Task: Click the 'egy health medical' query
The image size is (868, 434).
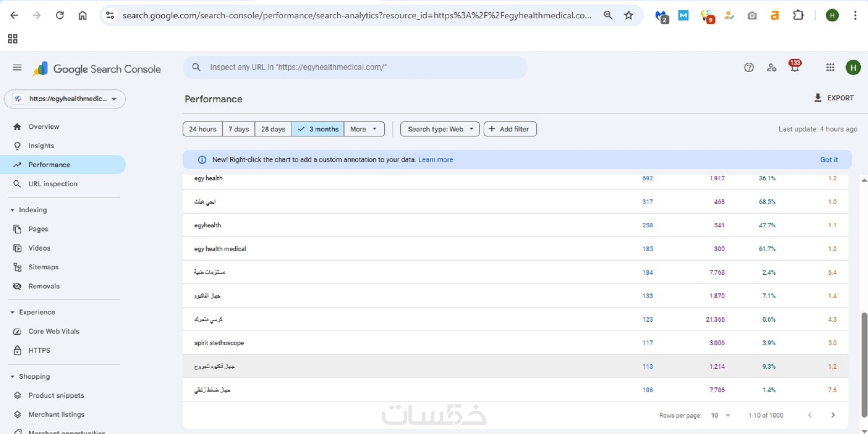Action: click(x=220, y=249)
